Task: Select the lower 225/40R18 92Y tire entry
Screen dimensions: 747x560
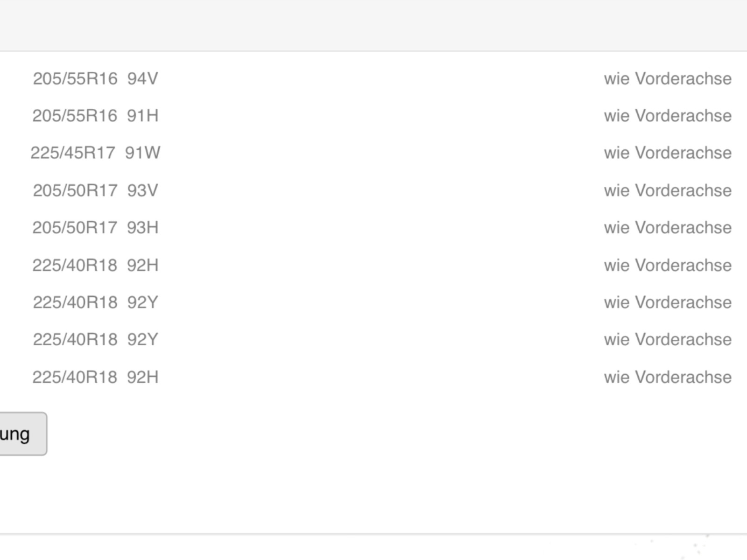Action: (95, 340)
